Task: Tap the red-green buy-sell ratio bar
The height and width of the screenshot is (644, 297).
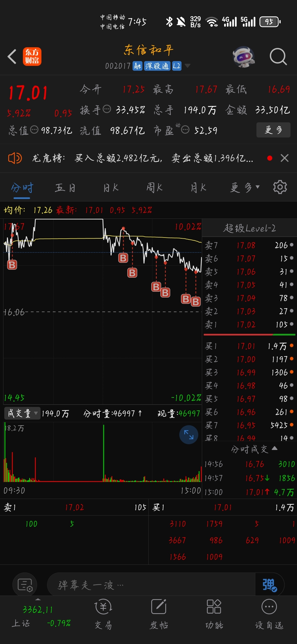Action: coord(249,334)
